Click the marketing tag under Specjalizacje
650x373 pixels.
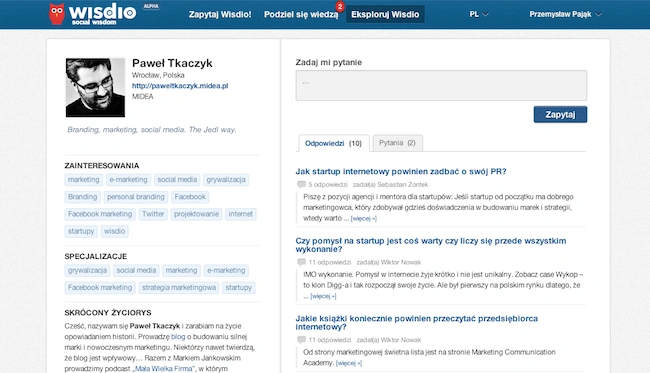coord(182,271)
